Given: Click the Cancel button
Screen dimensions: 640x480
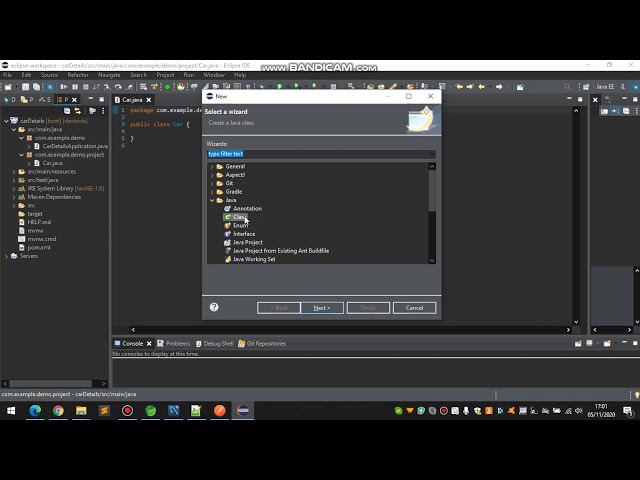Looking at the screenshot, I should [414, 308].
